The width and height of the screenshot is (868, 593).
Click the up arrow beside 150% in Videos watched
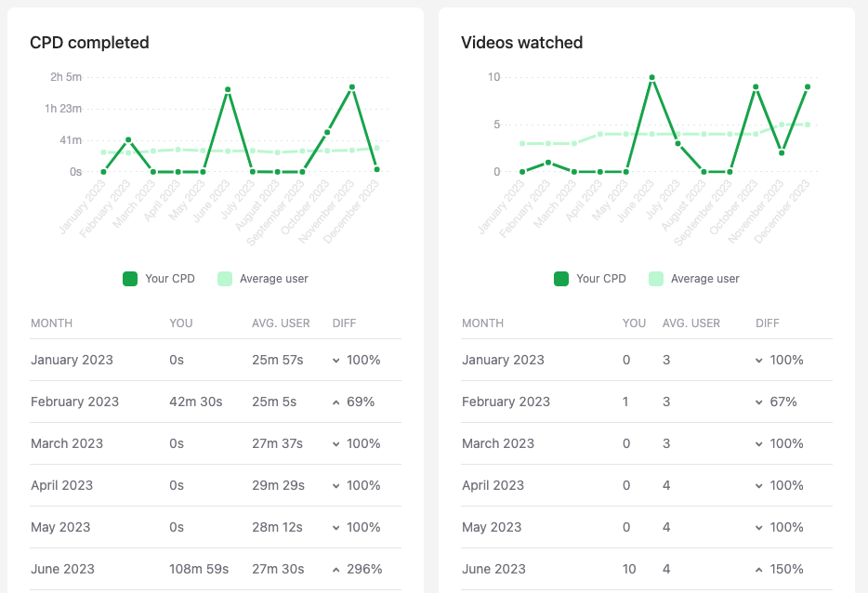click(759, 569)
